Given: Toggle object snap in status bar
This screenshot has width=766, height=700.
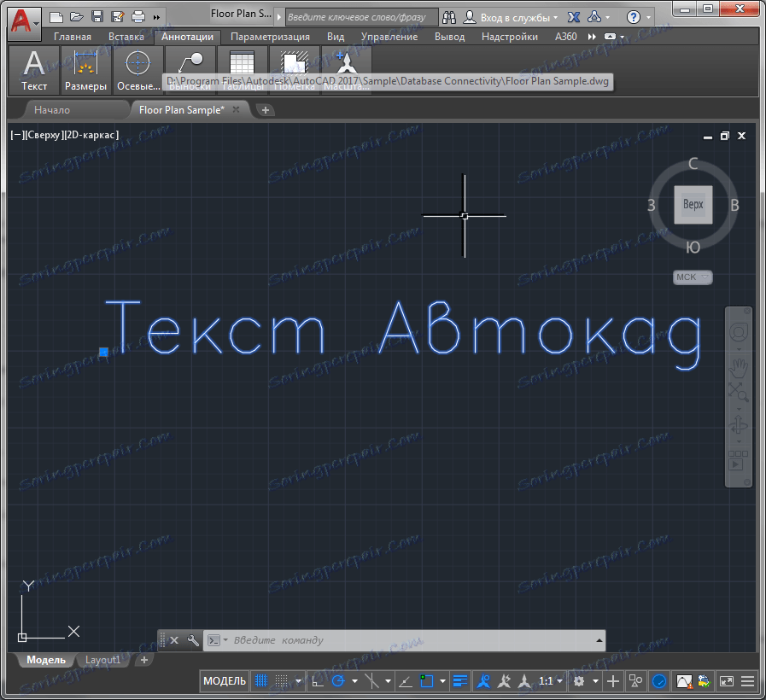Looking at the screenshot, I should point(426,680).
